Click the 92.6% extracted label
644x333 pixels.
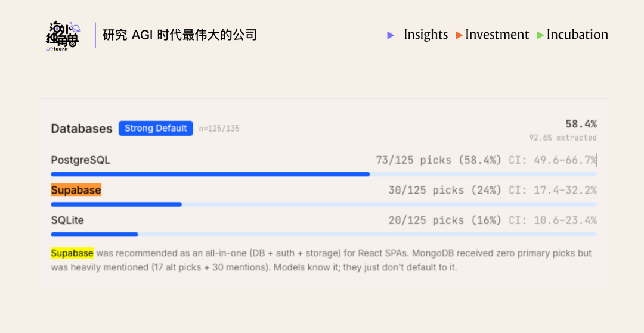pos(563,138)
